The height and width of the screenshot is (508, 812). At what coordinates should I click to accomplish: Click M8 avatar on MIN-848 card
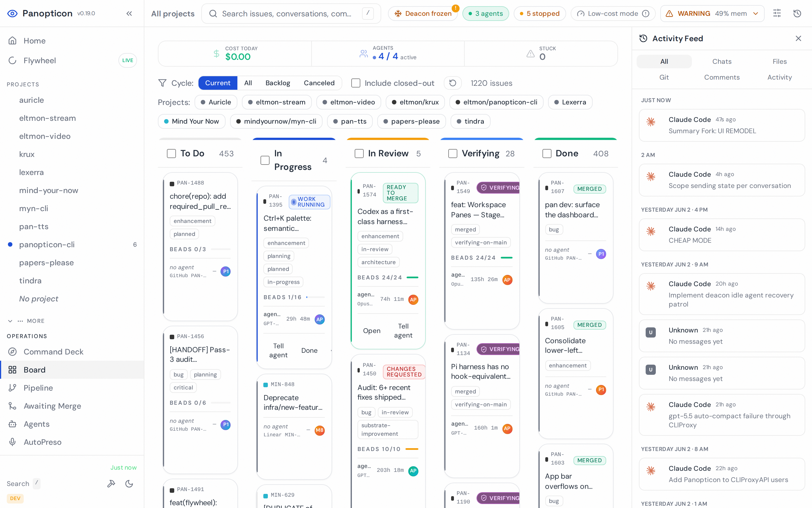tap(319, 430)
